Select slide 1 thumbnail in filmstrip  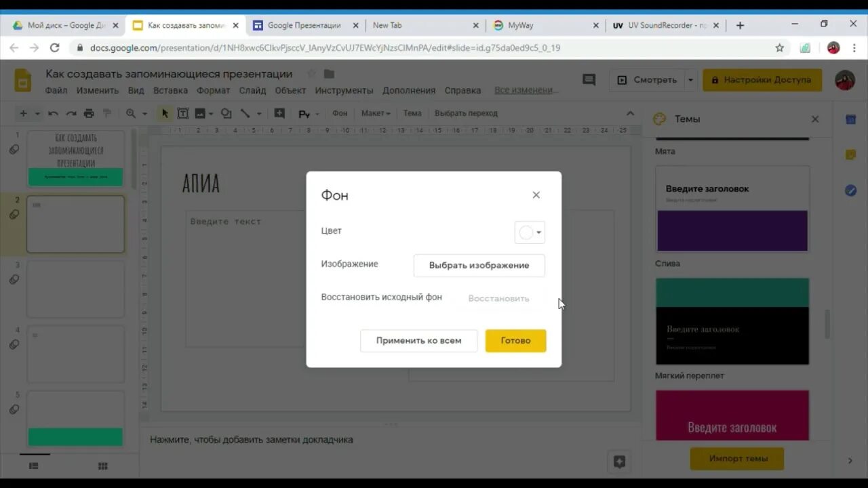[x=75, y=159]
